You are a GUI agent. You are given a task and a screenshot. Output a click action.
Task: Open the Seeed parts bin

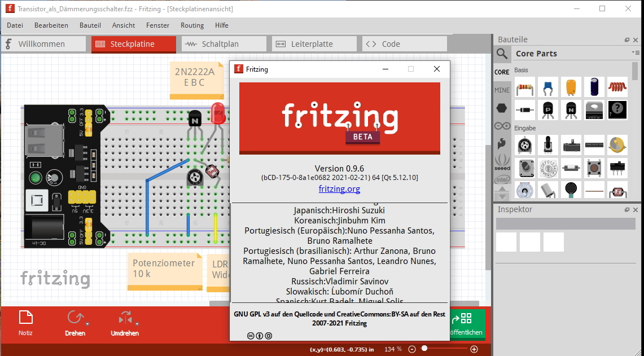502,162
